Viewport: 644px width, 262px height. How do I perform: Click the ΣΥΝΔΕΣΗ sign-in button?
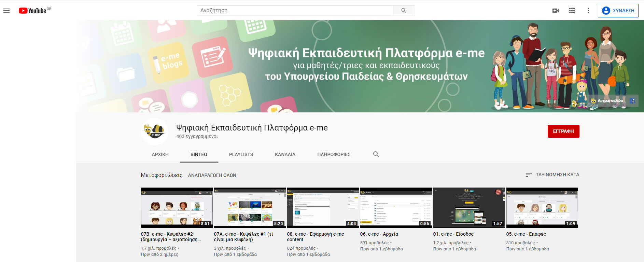618,11
